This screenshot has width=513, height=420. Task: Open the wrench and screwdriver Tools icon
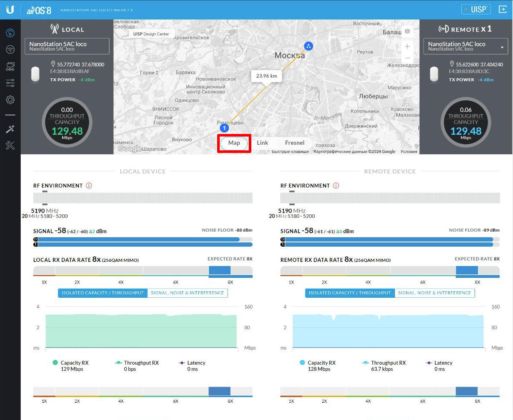[x=10, y=146]
